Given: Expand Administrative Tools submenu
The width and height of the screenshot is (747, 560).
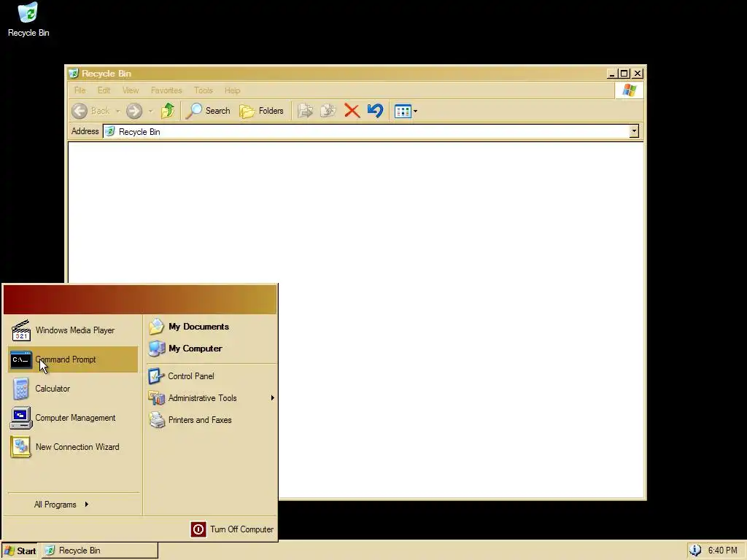Looking at the screenshot, I should pyautogui.click(x=210, y=398).
